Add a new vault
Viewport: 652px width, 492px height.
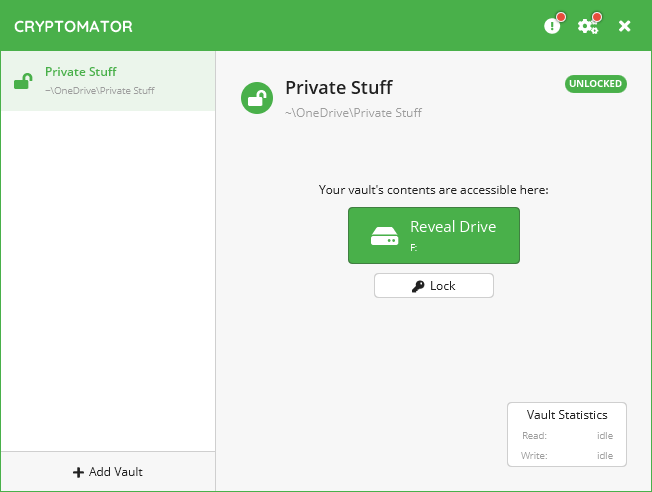click(x=108, y=472)
